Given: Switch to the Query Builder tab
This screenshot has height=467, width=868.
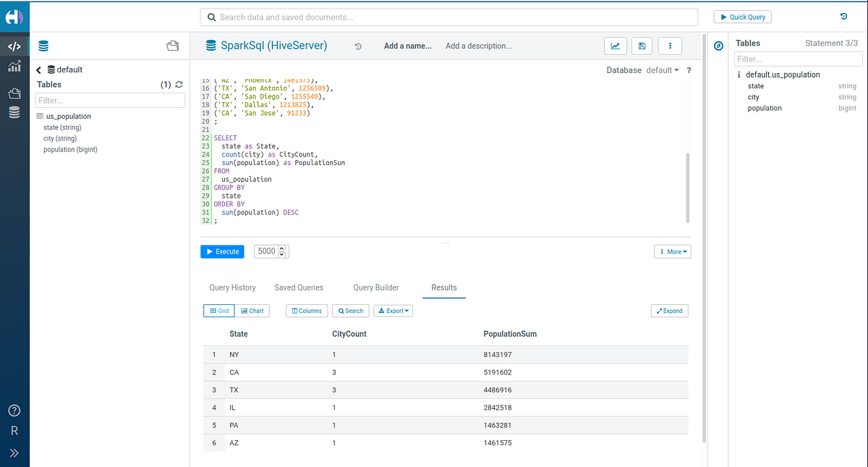Looking at the screenshot, I should pyautogui.click(x=375, y=287).
